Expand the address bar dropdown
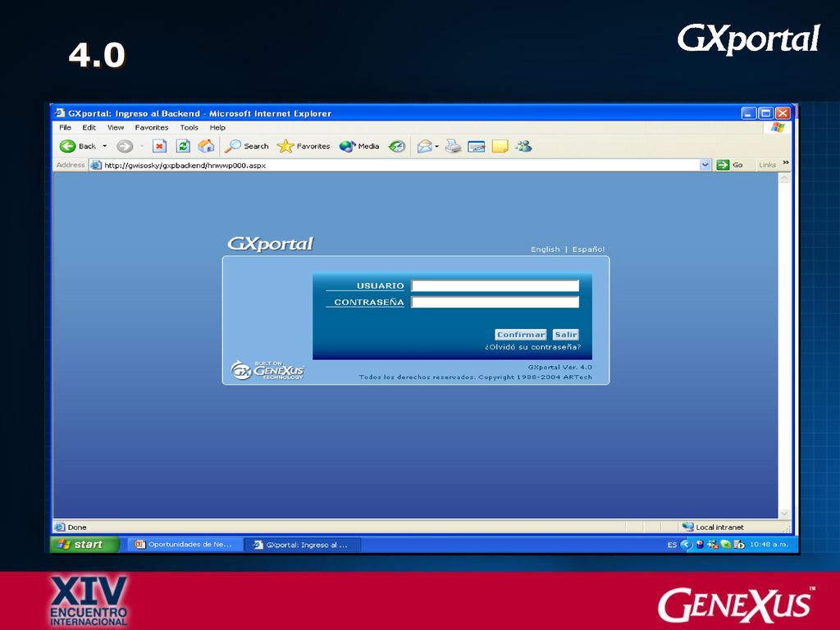 coord(705,165)
